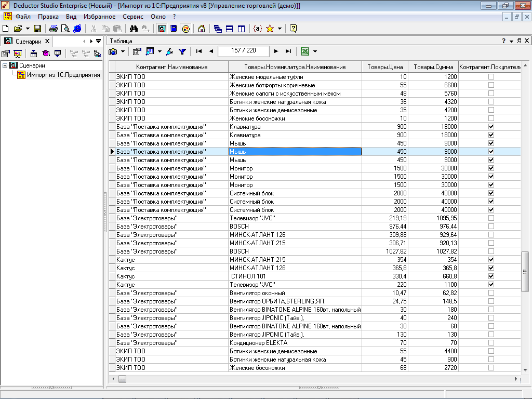Toggle checkbox in selected Мышь row
Viewport: 532px width, 399px height.
(491, 152)
